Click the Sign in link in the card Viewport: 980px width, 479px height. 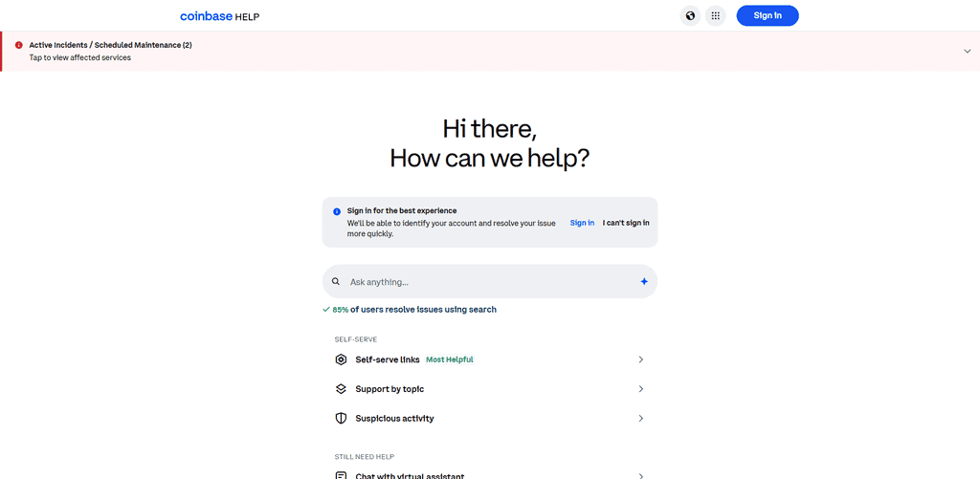tap(582, 223)
